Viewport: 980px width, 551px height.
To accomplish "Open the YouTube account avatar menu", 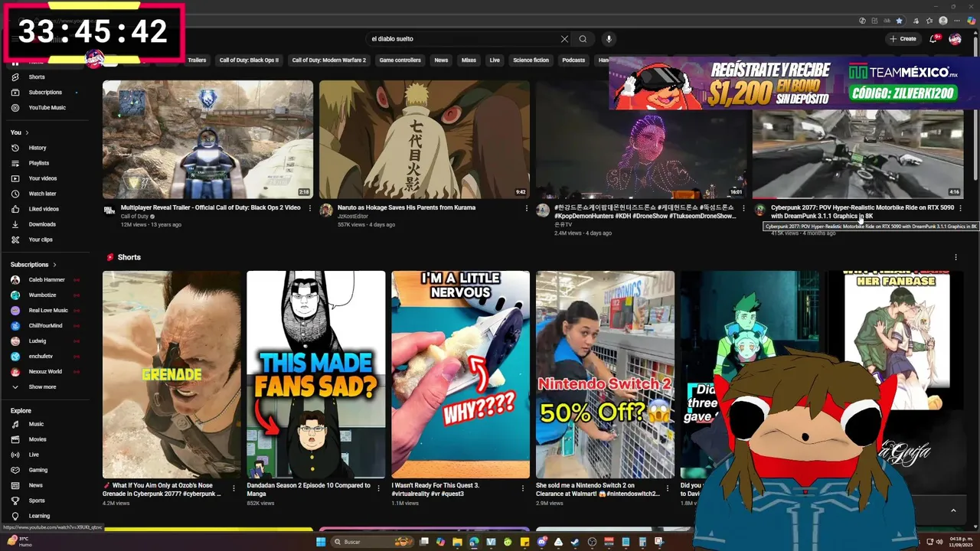I will tap(955, 39).
